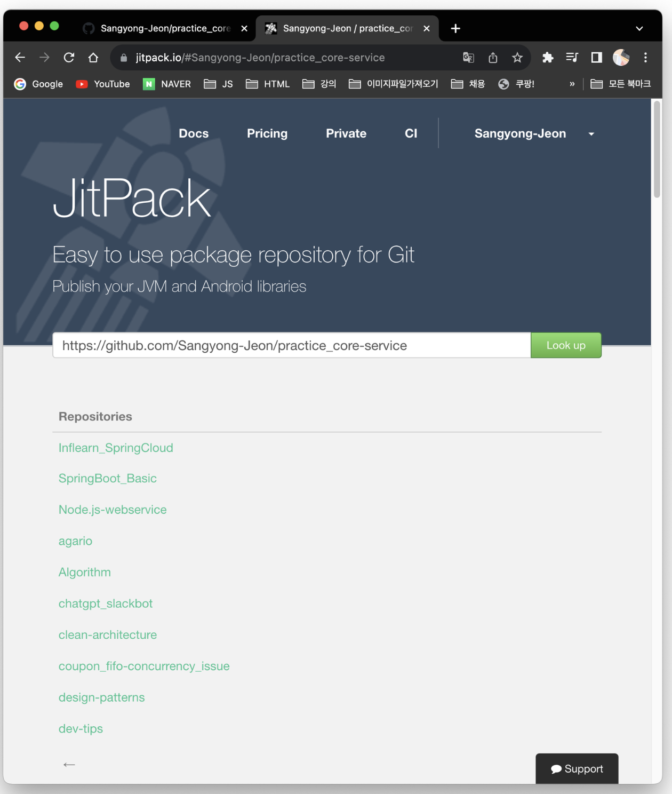Open the translate page icon
The width and height of the screenshot is (672, 794).
coord(468,58)
